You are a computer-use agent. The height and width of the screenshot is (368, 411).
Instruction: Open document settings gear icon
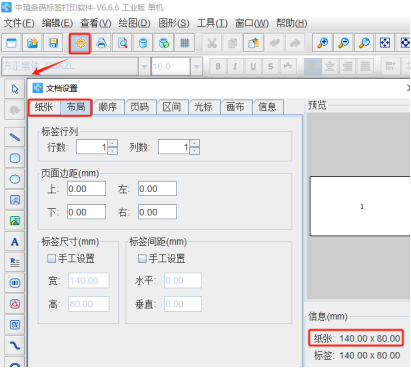click(x=80, y=43)
